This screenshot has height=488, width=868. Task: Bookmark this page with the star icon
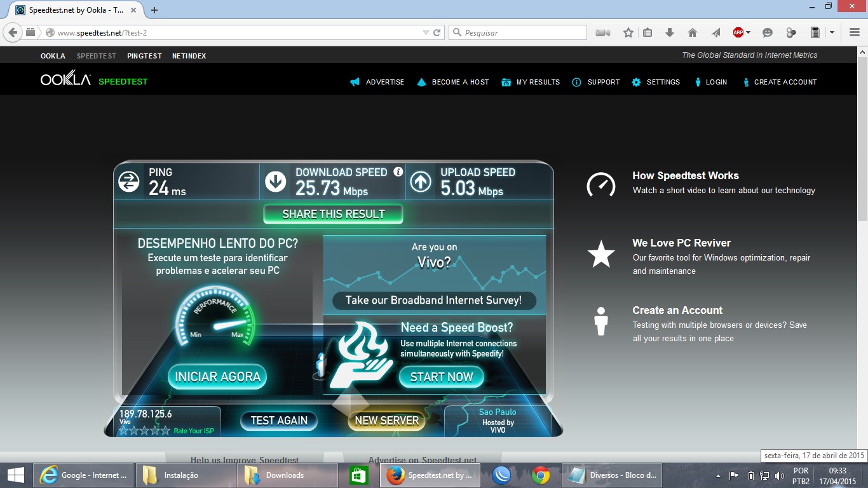(x=628, y=32)
